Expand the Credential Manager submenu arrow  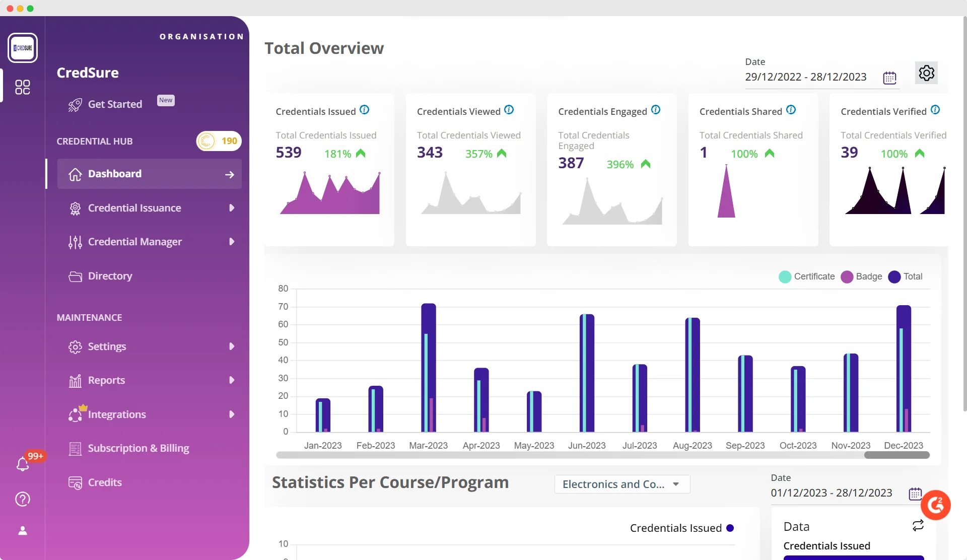(x=232, y=242)
